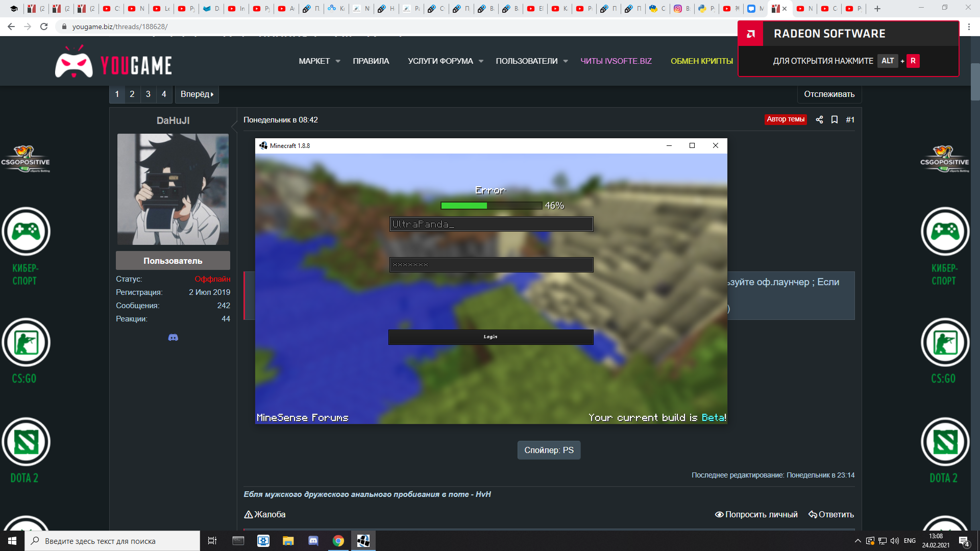Click the UltraPanda_ username field
Image resolution: width=980 pixels, height=551 pixels.
[x=491, y=224]
